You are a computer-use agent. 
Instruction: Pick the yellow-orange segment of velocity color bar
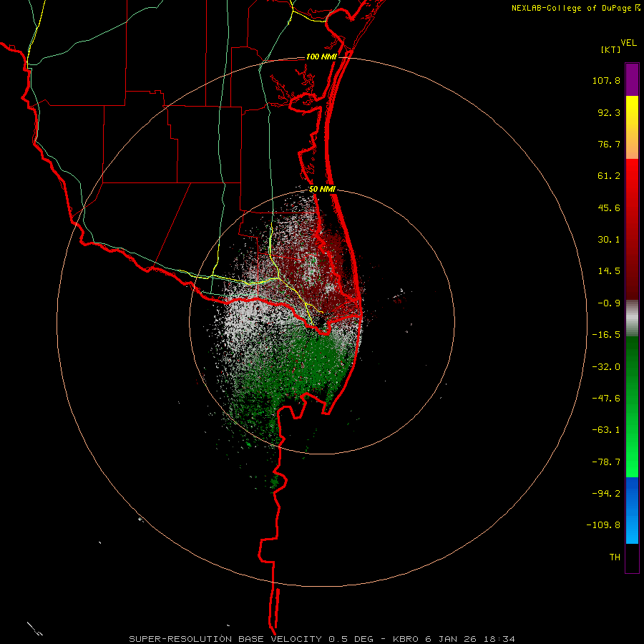click(632, 127)
